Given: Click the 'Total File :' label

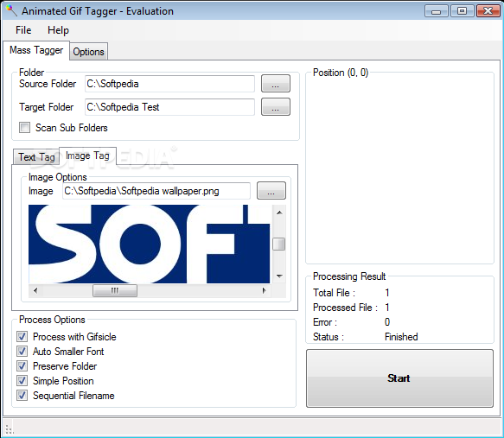Looking at the screenshot, I should tap(334, 293).
